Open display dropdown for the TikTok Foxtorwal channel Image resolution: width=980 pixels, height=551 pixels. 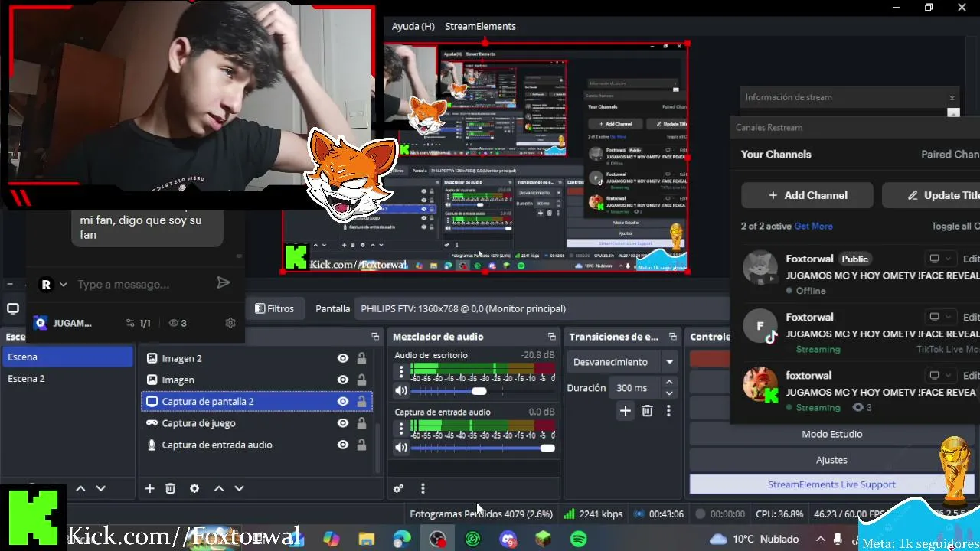pyautogui.click(x=939, y=317)
